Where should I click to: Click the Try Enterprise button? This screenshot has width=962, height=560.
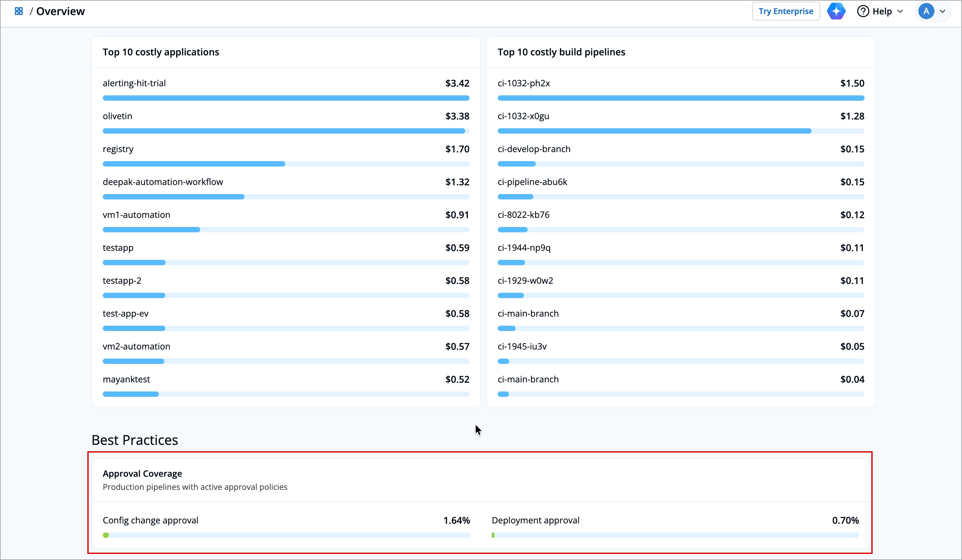coord(786,11)
